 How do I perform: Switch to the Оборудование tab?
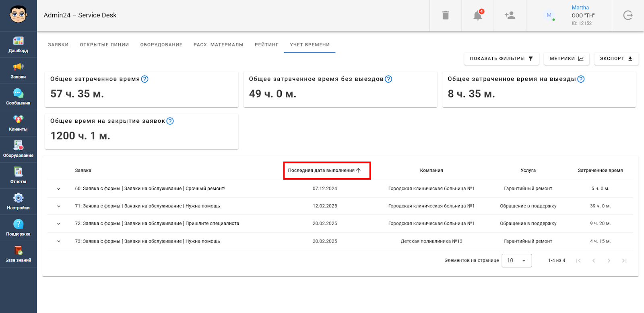click(x=161, y=45)
